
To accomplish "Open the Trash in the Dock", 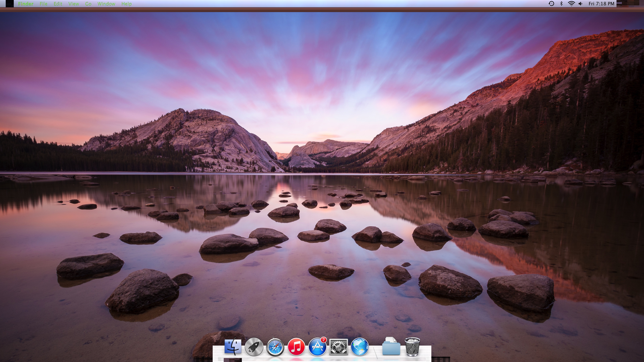I will pyautogui.click(x=412, y=347).
